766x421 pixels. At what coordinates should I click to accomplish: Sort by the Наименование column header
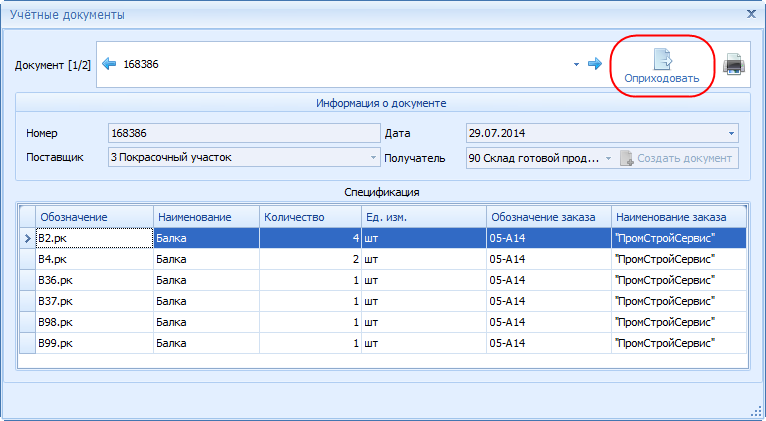click(206, 217)
